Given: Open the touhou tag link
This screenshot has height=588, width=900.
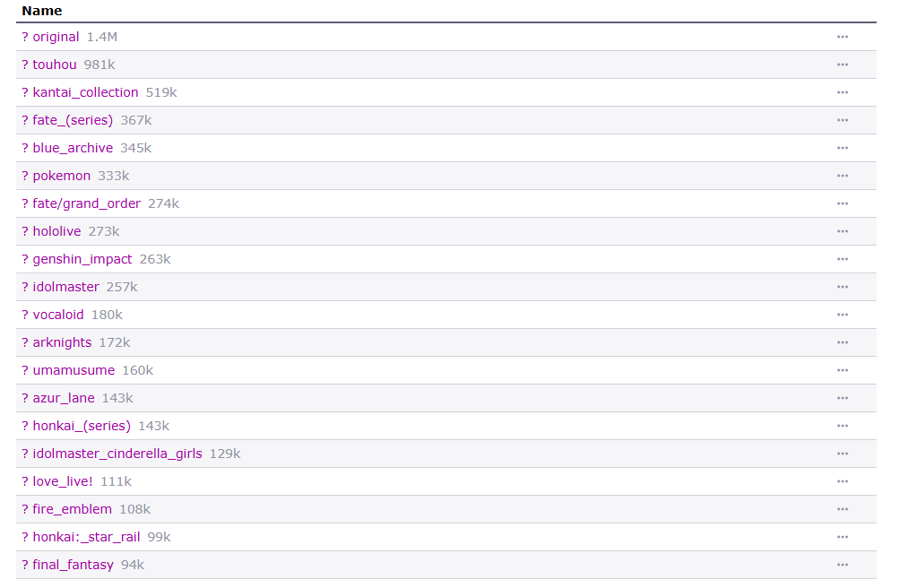Looking at the screenshot, I should 55,65.
